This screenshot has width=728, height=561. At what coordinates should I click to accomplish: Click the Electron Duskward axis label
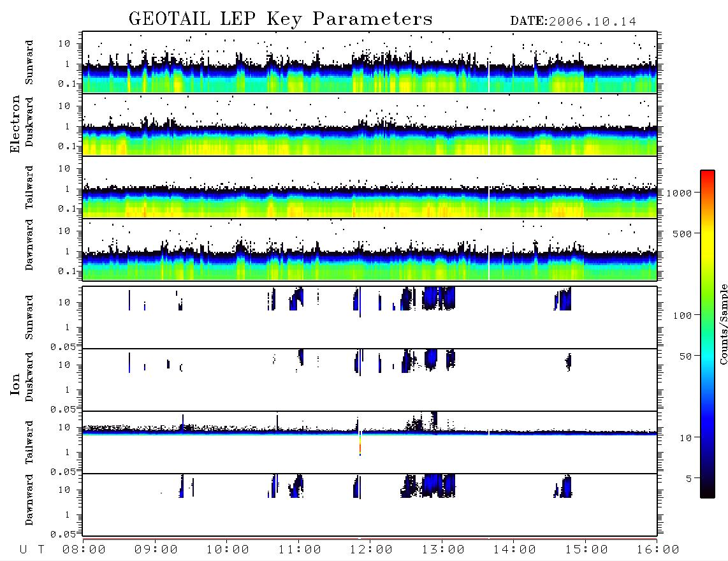coord(29,122)
